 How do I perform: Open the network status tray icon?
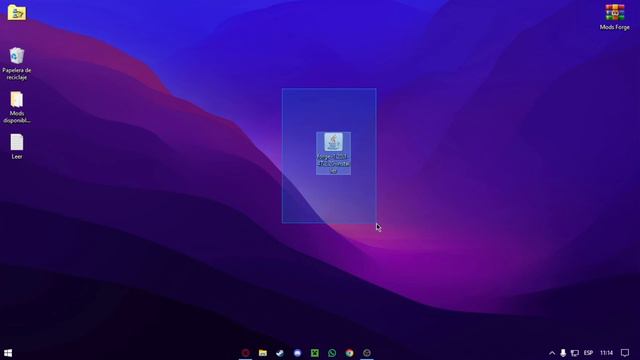coord(575,353)
